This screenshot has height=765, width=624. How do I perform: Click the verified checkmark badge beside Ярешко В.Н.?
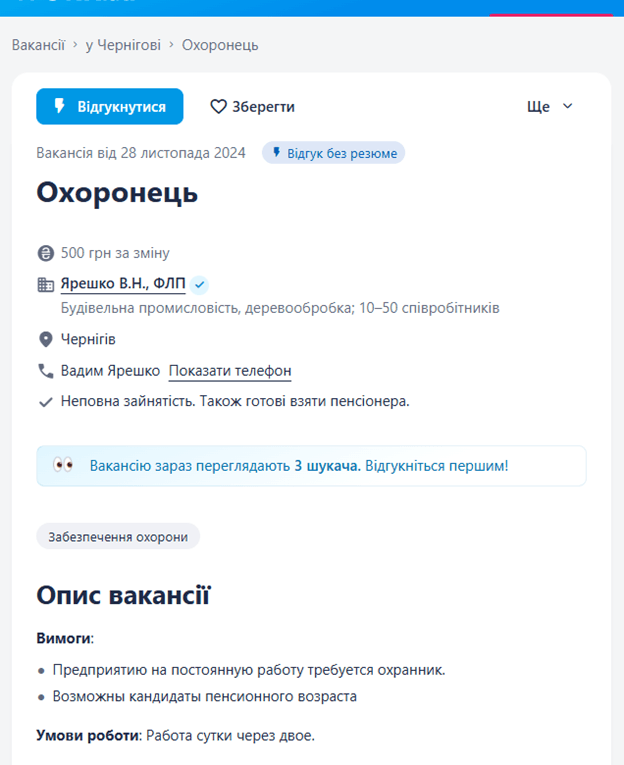click(x=199, y=284)
